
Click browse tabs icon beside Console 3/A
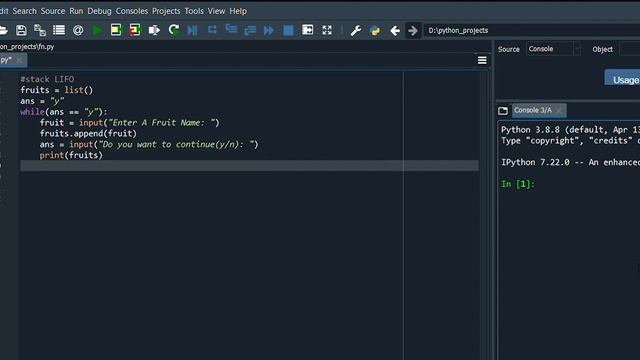point(503,111)
